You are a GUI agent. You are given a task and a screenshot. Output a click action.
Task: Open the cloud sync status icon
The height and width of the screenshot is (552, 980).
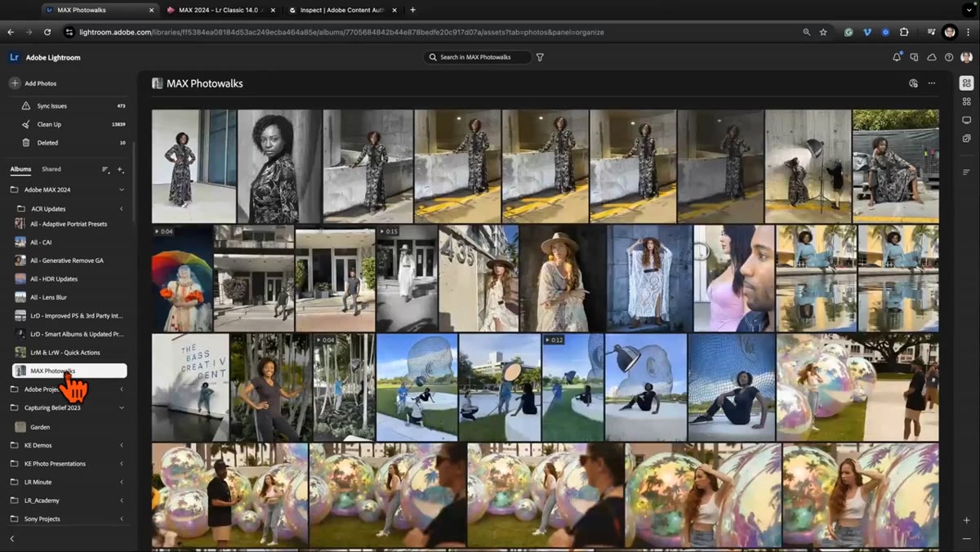931,57
